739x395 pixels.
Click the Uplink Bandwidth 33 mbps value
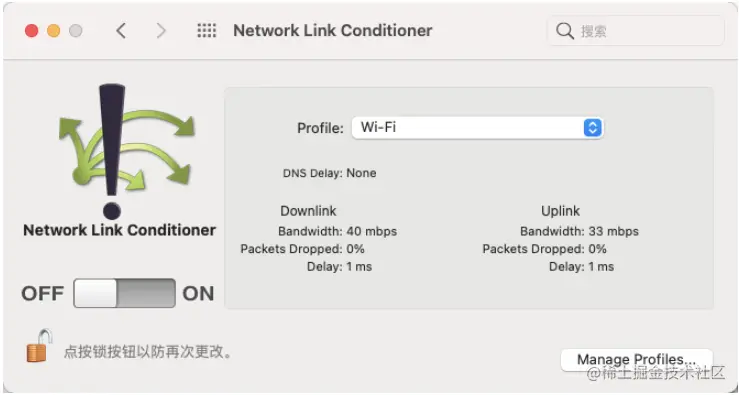(614, 231)
